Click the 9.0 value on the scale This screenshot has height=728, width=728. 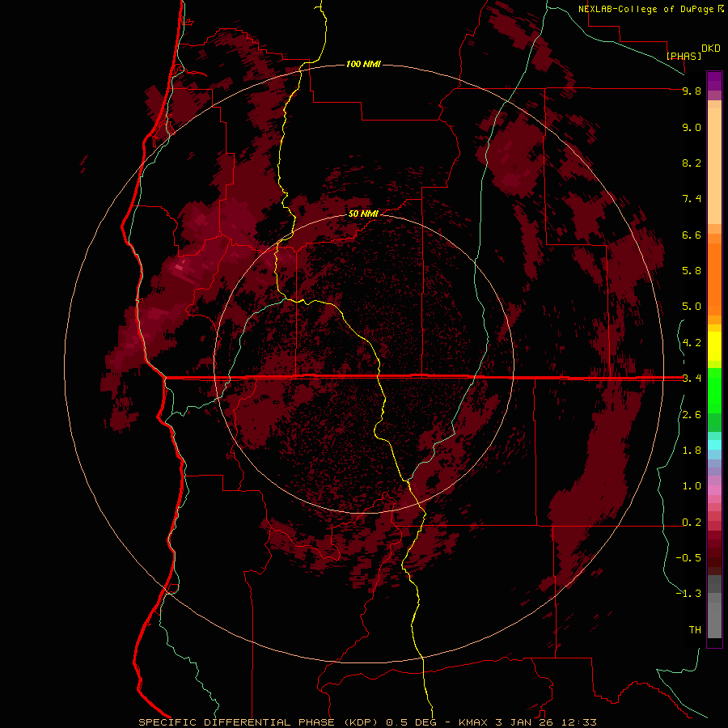pyautogui.click(x=692, y=127)
